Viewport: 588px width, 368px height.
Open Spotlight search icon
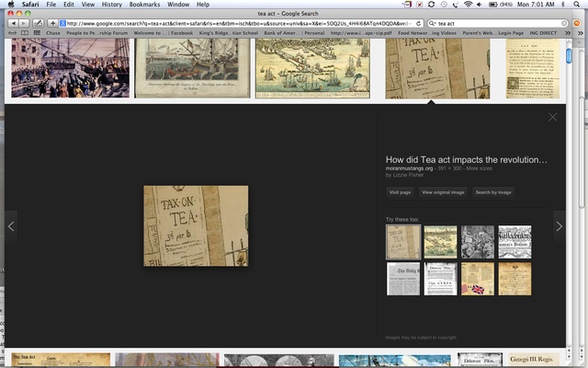click(576, 5)
